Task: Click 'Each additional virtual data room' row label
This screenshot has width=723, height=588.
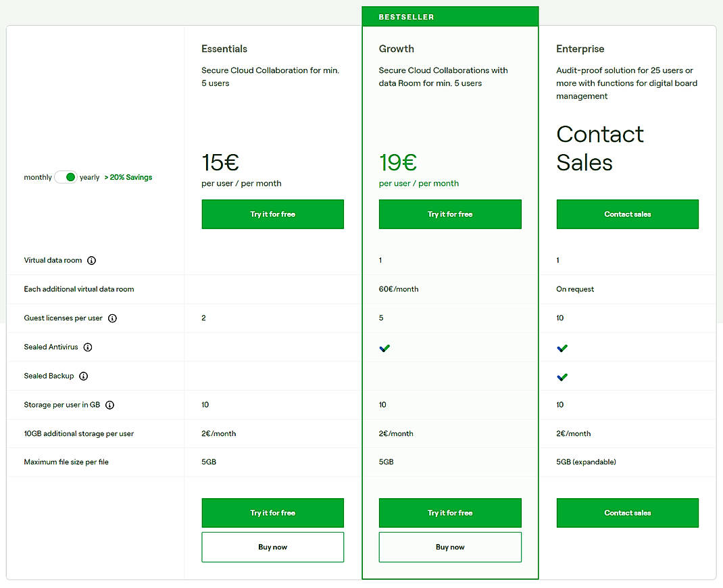Action: (x=79, y=289)
